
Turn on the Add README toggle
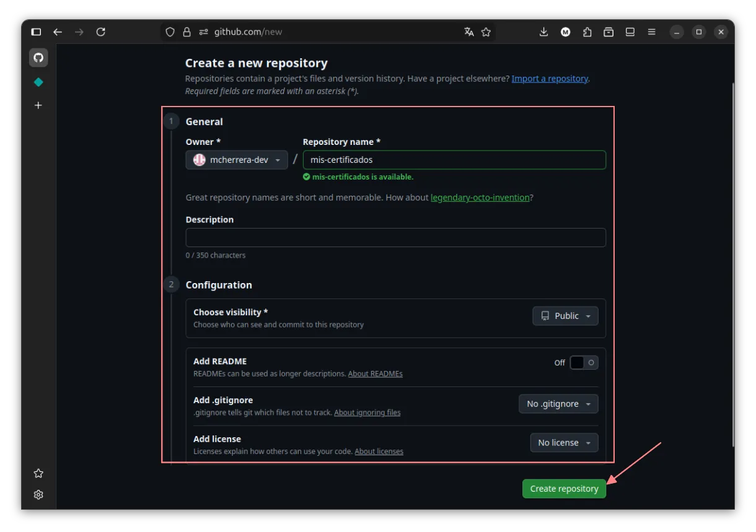click(584, 363)
